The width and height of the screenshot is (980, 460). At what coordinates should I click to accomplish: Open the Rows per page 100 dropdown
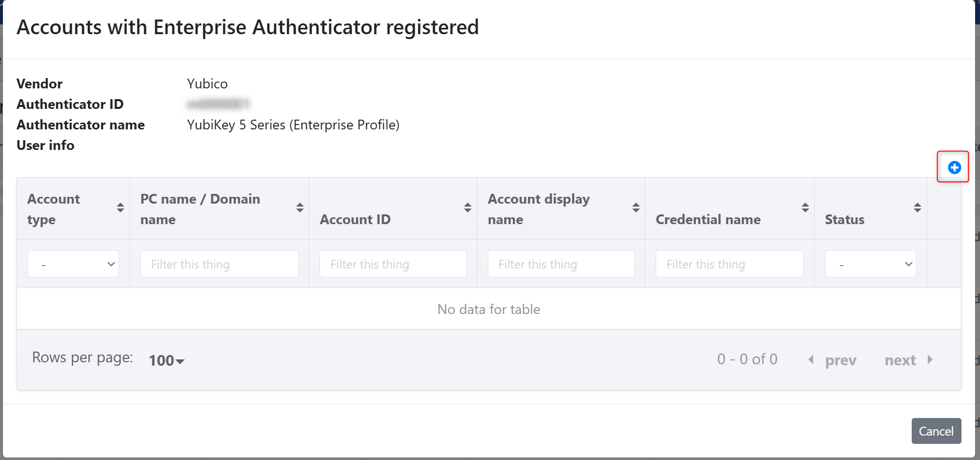click(166, 360)
